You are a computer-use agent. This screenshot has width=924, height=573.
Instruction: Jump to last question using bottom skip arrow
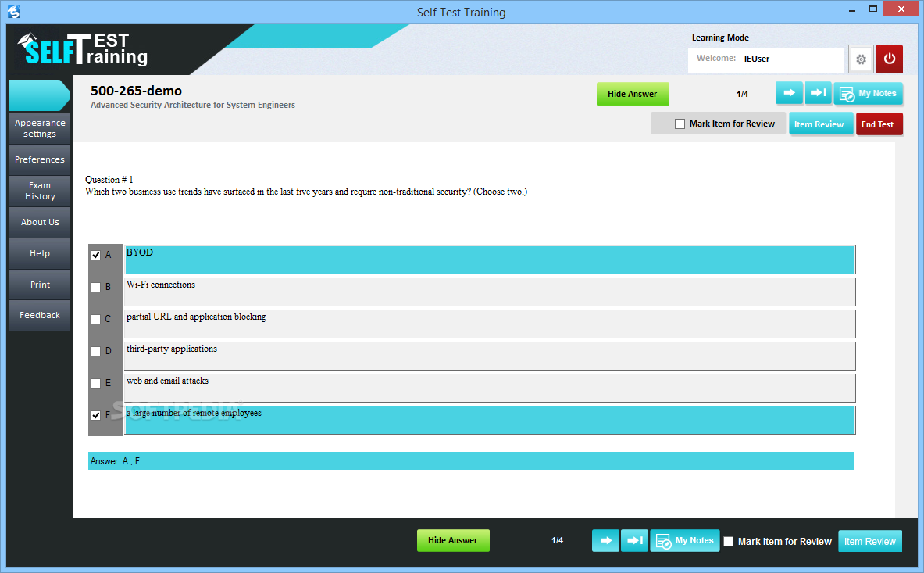pyautogui.click(x=635, y=541)
